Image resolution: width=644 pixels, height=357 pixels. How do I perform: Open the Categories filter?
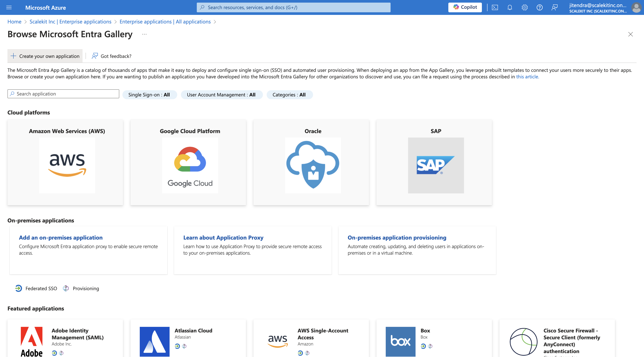click(x=290, y=95)
